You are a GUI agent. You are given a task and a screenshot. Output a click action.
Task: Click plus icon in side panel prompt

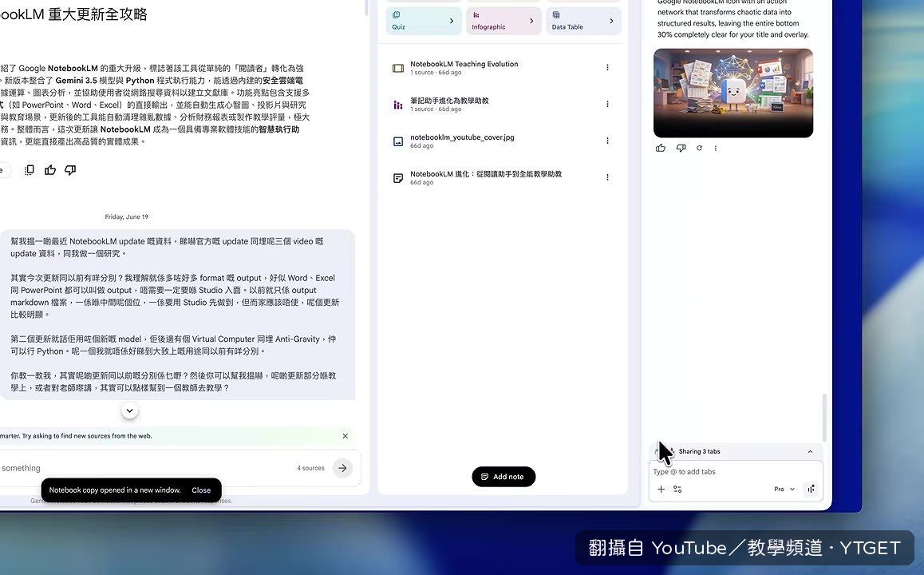[x=661, y=489]
